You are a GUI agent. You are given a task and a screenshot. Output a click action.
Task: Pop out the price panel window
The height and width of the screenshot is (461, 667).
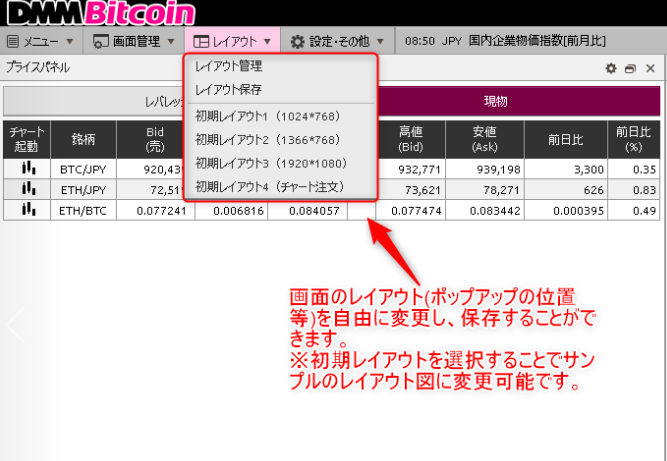[x=630, y=68]
